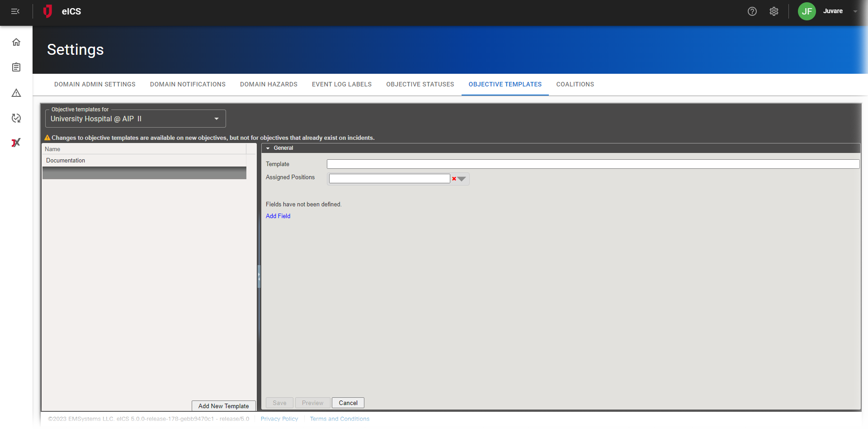Switch to the Domain Hazards tab
The image size is (868, 429).
click(x=269, y=84)
